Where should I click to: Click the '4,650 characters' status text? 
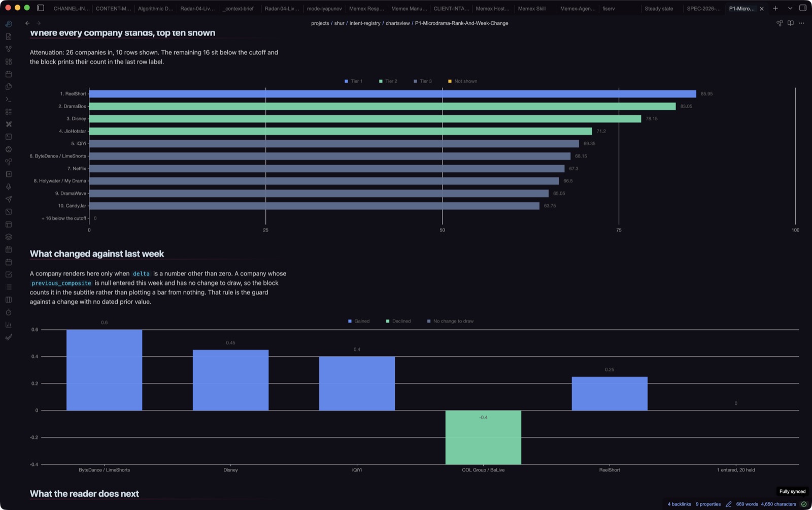pyautogui.click(x=779, y=504)
